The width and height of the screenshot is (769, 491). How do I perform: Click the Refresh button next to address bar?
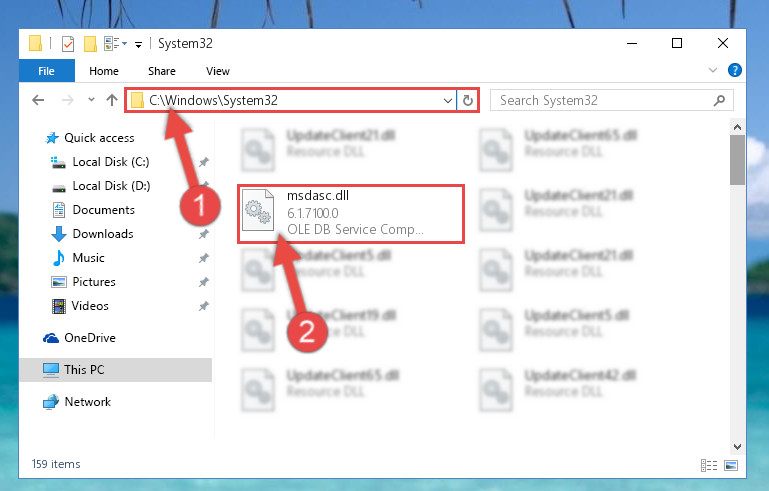[x=468, y=100]
